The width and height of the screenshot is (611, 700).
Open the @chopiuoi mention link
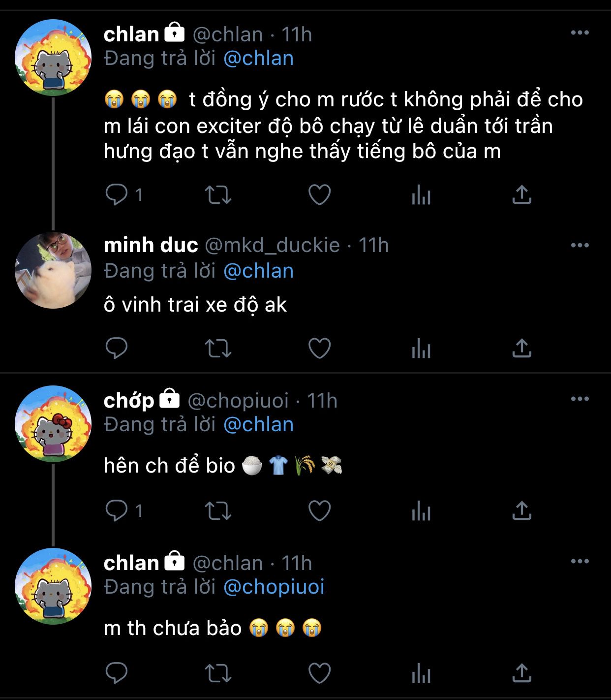274,587
